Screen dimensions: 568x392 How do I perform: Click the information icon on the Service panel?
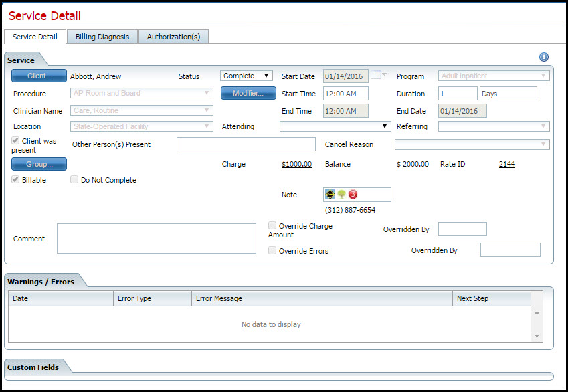point(544,57)
